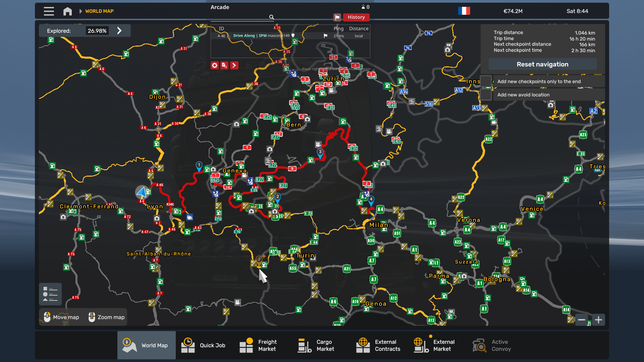Click the garage icon southeast of Lyon
The height and width of the screenshot is (362, 644).
pos(190,217)
